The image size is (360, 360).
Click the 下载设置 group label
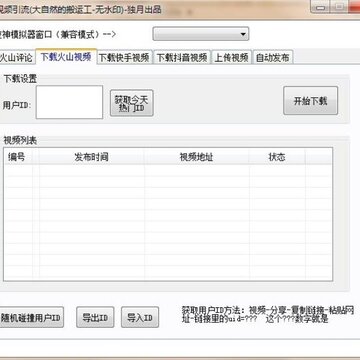pyautogui.click(x=20, y=79)
